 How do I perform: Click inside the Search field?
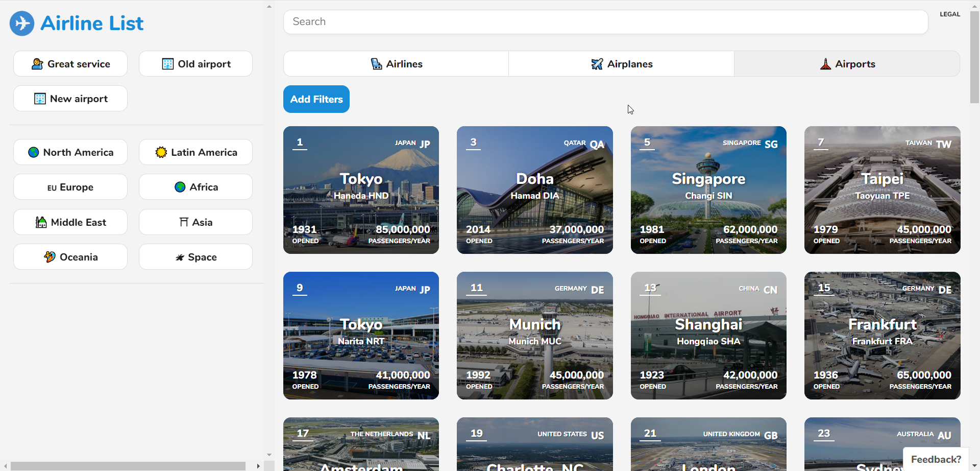click(x=605, y=22)
